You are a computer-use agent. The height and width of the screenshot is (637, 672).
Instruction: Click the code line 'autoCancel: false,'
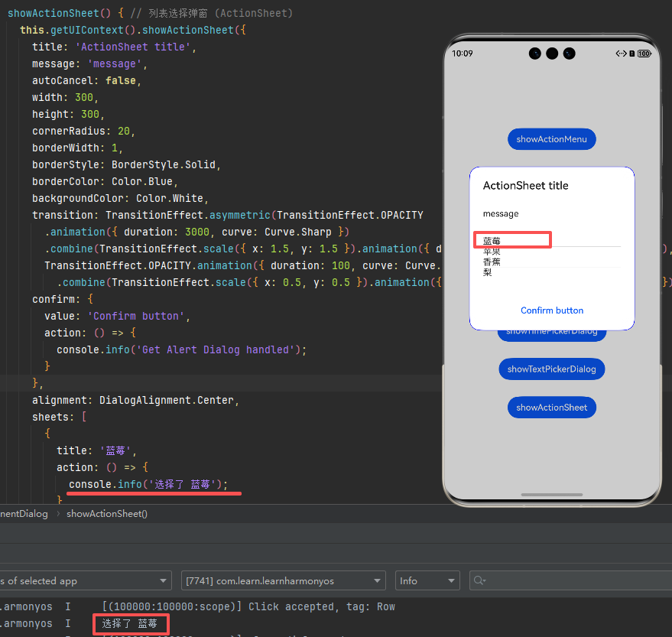tap(86, 80)
